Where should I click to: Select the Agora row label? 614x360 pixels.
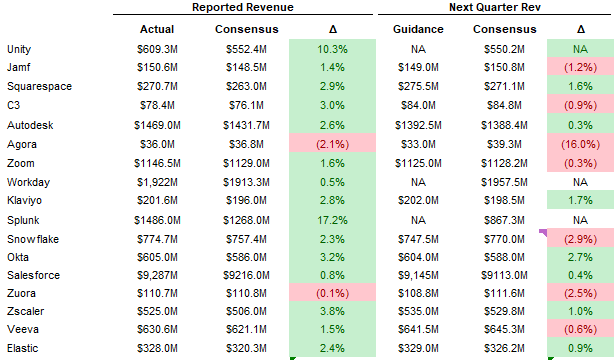pyautogui.click(x=22, y=145)
